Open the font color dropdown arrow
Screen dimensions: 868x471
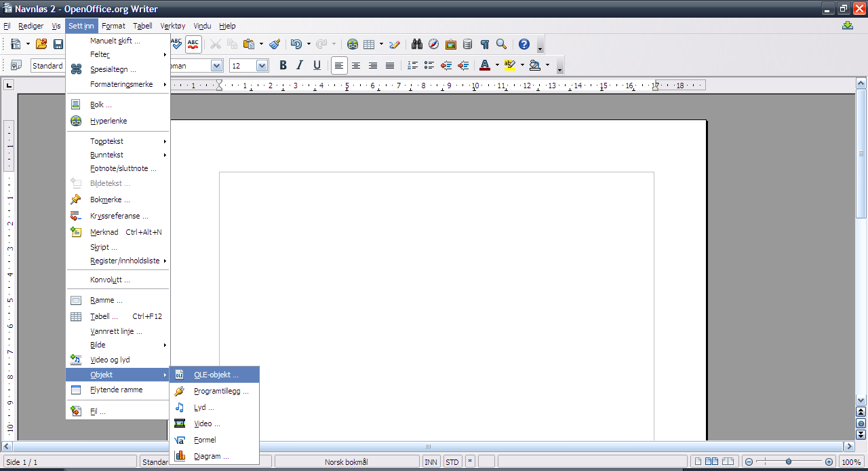(497, 65)
